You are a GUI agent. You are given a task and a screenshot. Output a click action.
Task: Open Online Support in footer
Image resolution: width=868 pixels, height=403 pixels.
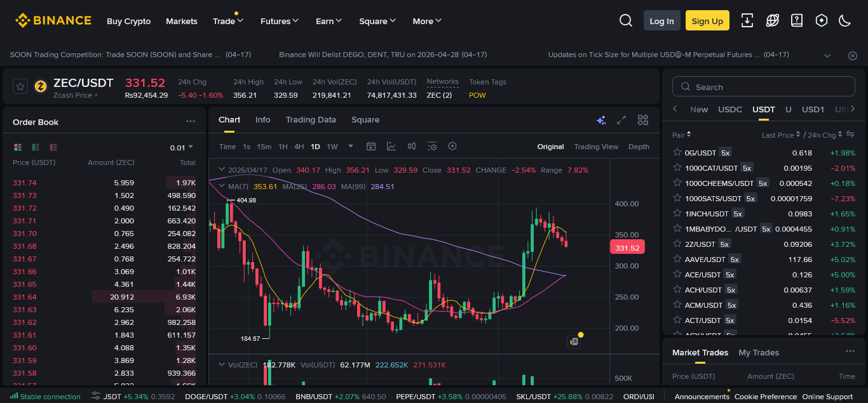tap(827, 397)
